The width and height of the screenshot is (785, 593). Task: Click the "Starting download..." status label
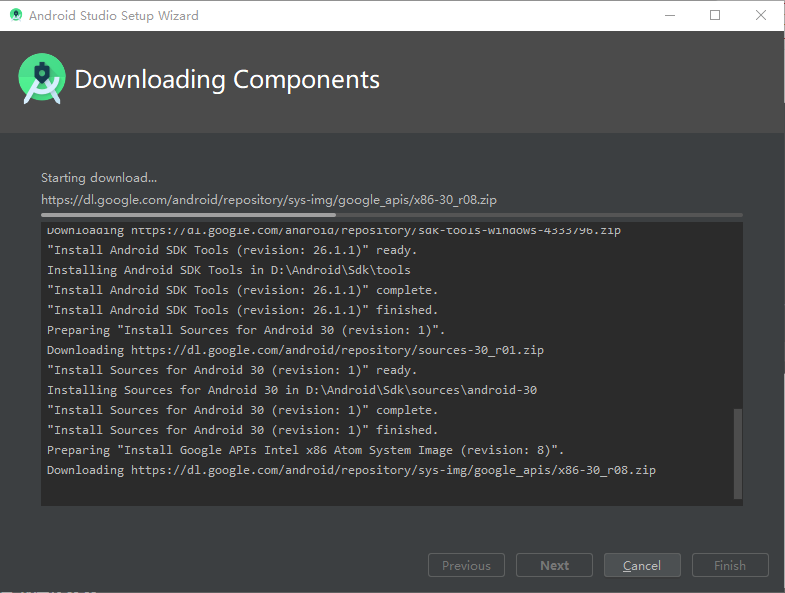point(99,178)
